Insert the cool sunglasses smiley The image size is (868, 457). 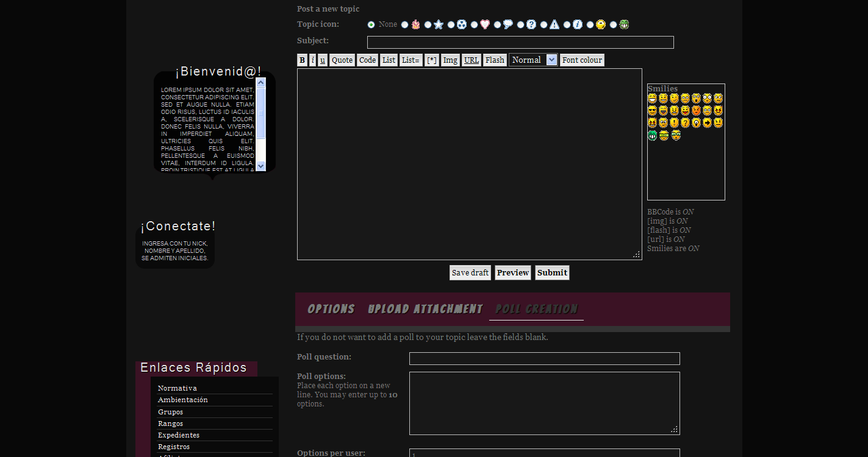click(x=652, y=110)
